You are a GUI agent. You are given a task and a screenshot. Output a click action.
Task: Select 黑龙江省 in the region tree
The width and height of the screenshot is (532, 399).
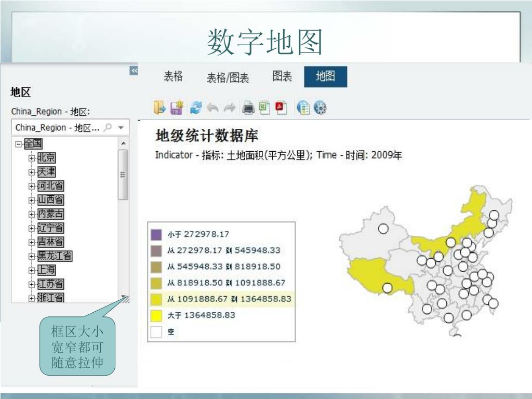point(55,256)
